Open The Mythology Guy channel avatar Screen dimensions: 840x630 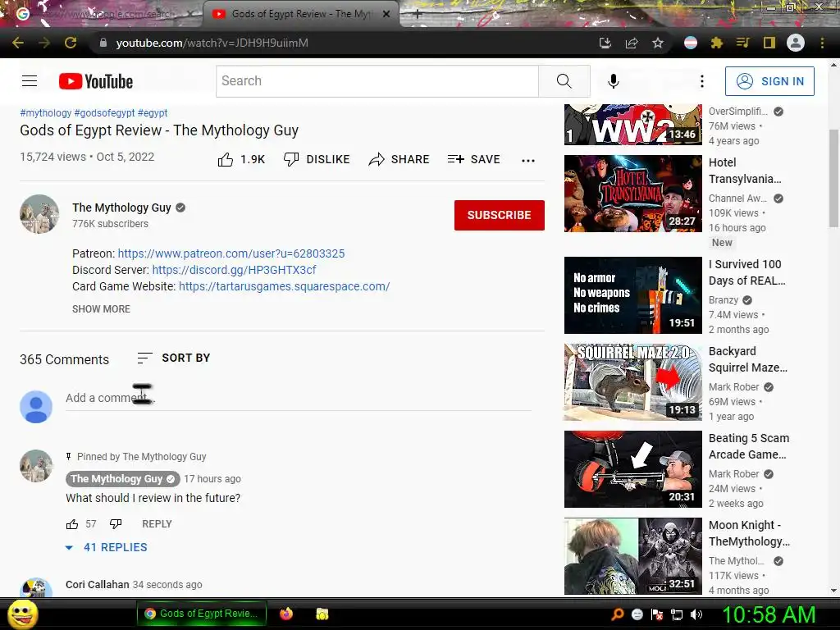[39, 214]
